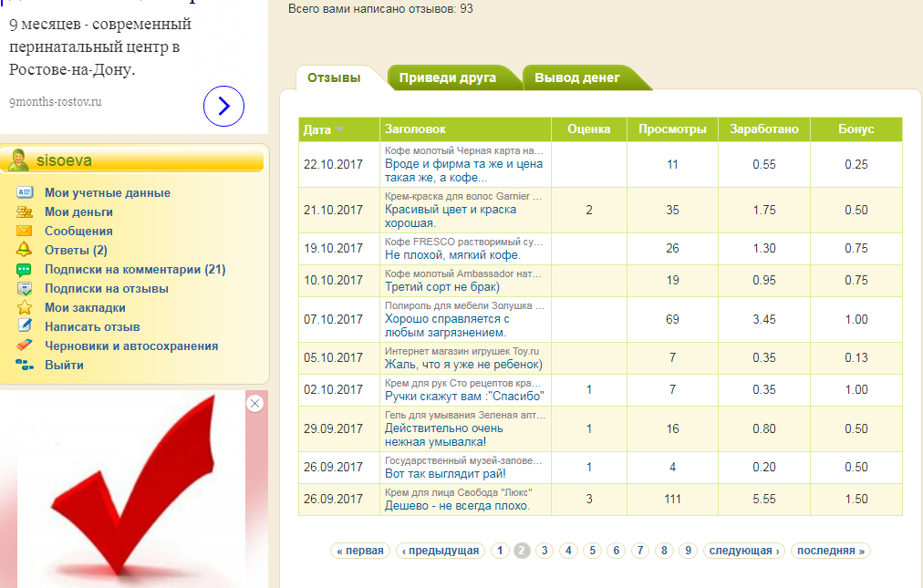This screenshot has height=588, width=923.
Task: Open review 'Действительно очень нежная умывалка!'
Action: 444,435
